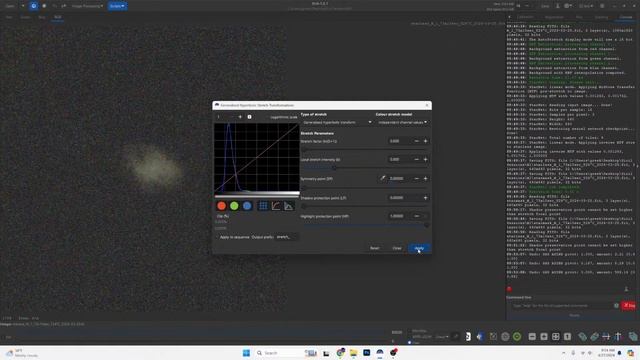Screen dimensions: 640x360
Task: Open the Type of stretch dropdown
Action: coord(337,122)
